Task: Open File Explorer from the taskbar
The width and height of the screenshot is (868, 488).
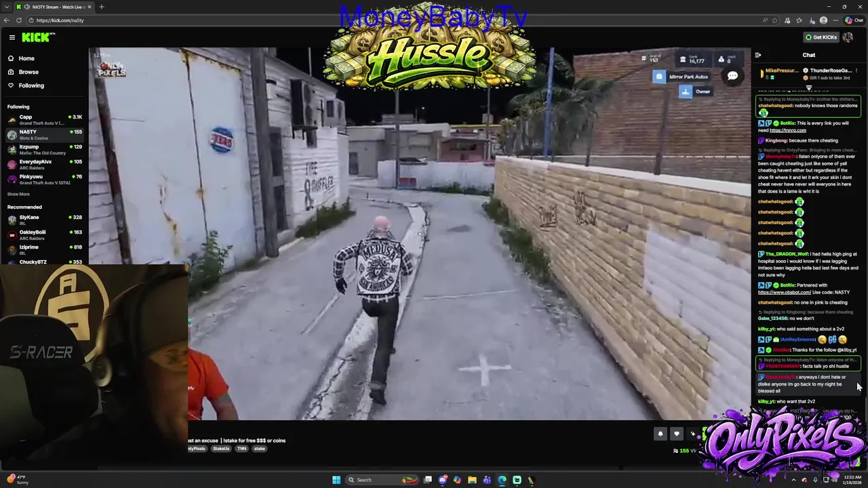Action: point(472,480)
